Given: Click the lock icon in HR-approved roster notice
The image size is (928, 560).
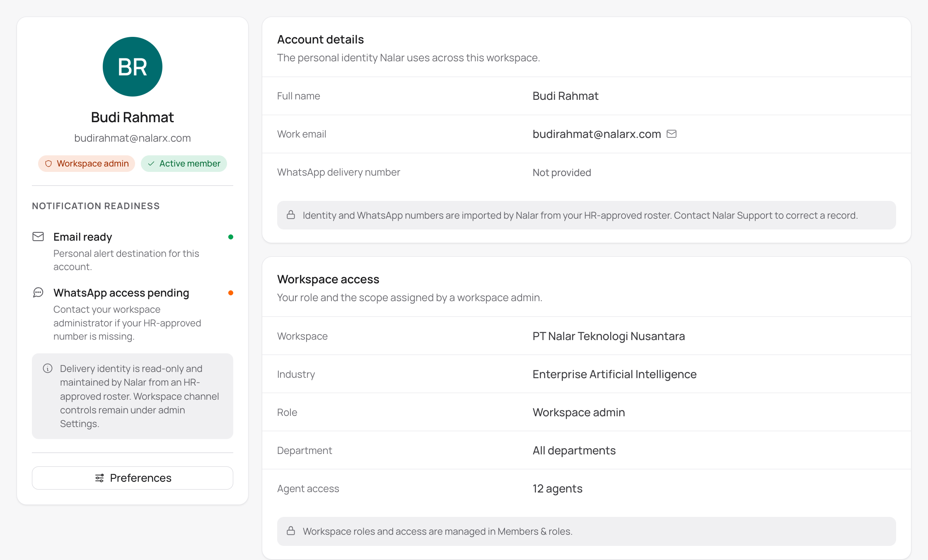Looking at the screenshot, I should [291, 215].
